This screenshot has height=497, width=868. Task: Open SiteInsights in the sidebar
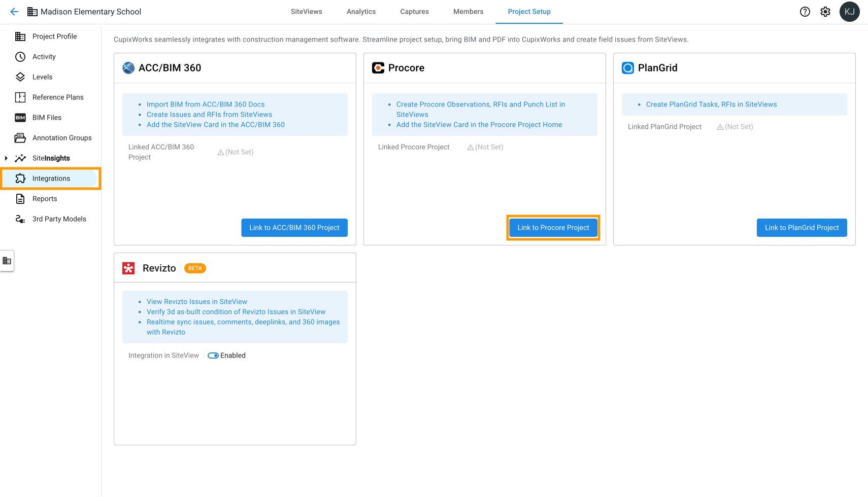tap(51, 158)
